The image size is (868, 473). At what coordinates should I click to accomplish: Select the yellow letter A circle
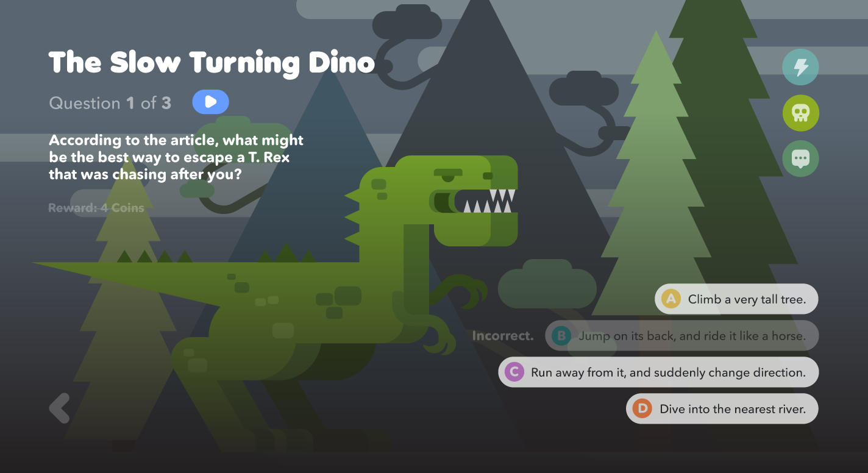pos(671,299)
